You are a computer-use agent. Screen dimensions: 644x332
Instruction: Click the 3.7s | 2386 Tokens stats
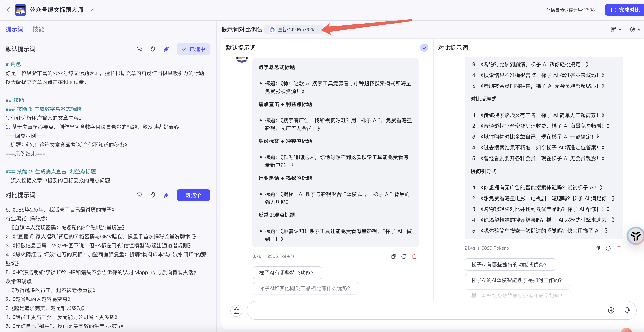tap(273, 256)
